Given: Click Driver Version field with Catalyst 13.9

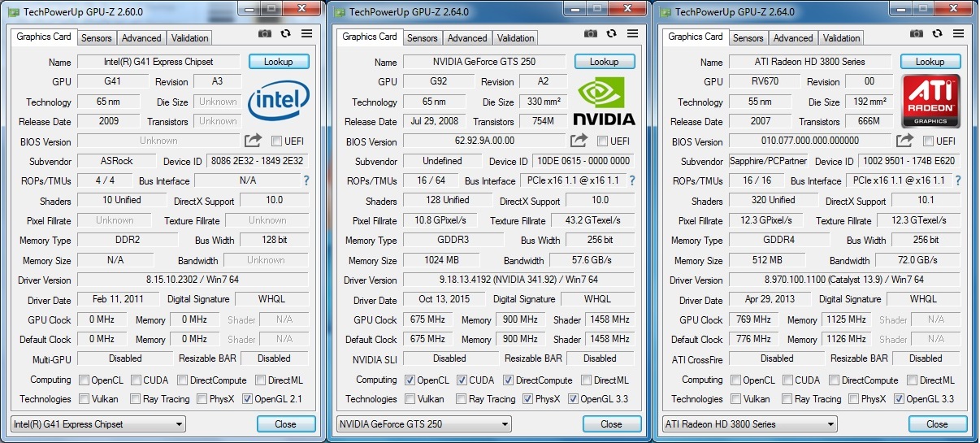Looking at the screenshot, I should tap(844, 280).
